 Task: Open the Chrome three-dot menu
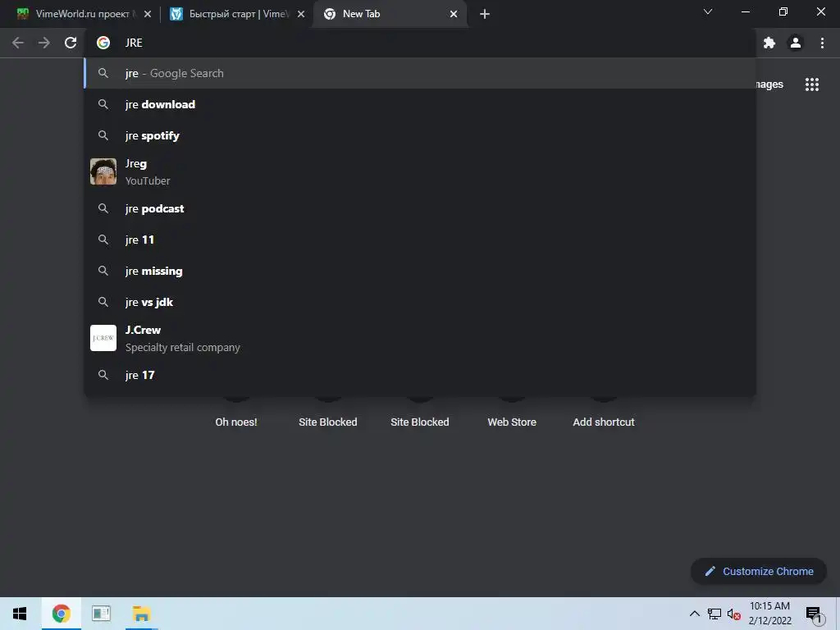pyautogui.click(x=822, y=43)
